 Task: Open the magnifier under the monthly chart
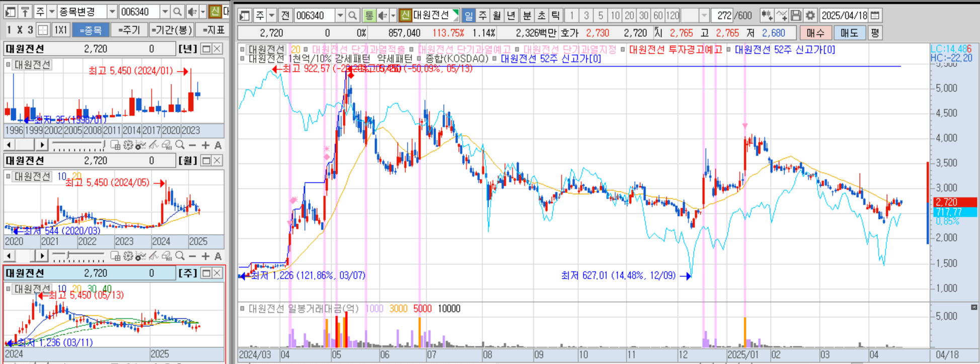(x=180, y=256)
